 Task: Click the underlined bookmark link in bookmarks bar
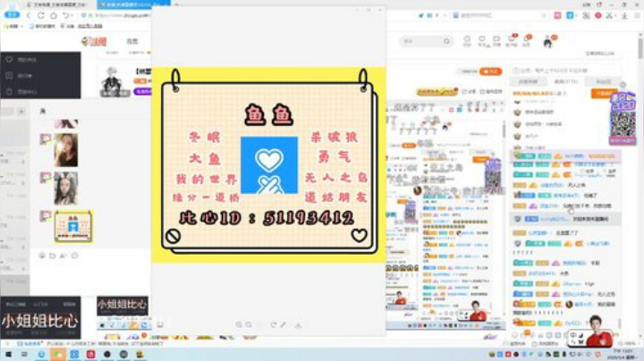pos(90,26)
